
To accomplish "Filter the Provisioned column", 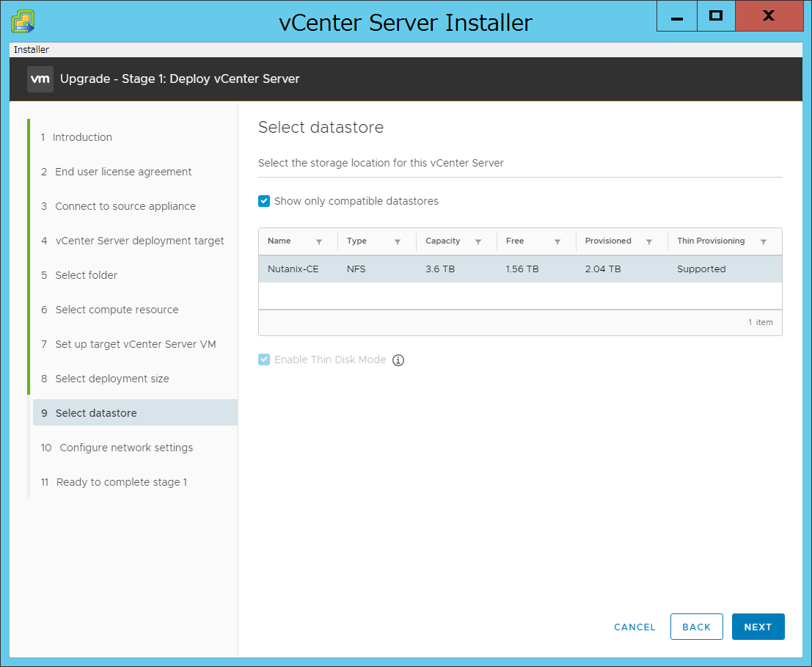I will click(649, 242).
